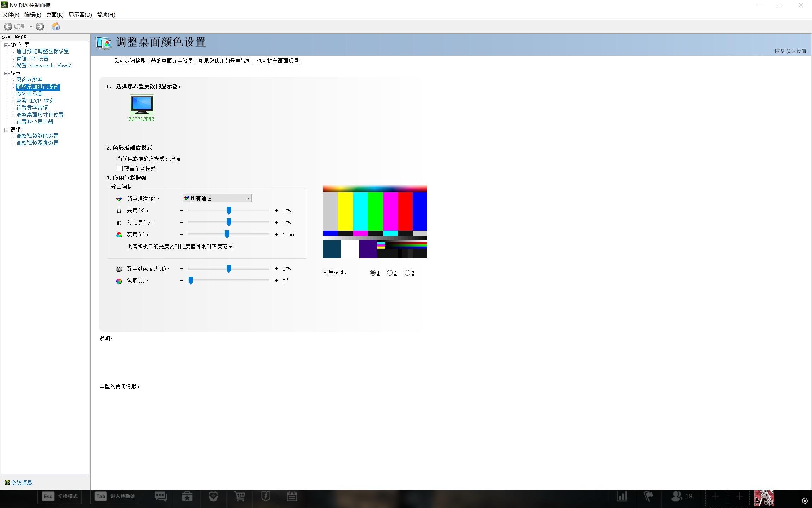Screen dimensions: 812x508
Task: Open the chat bubble icon in game bar
Action: tap(161, 496)
